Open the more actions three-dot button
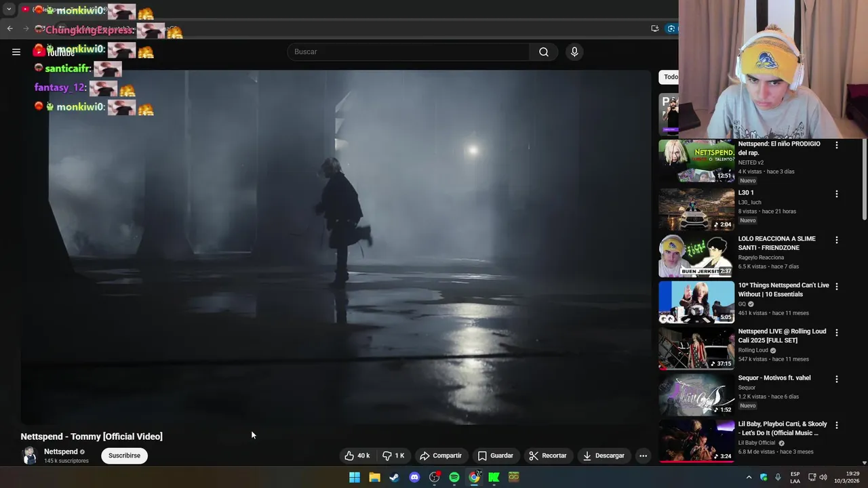The width and height of the screenshot is (868, 488). [643, 455]
